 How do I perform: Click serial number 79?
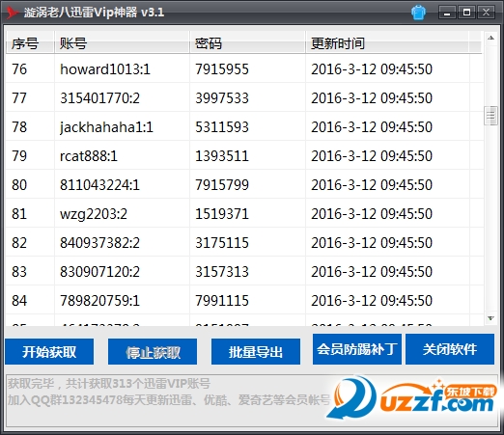(19, 156)
